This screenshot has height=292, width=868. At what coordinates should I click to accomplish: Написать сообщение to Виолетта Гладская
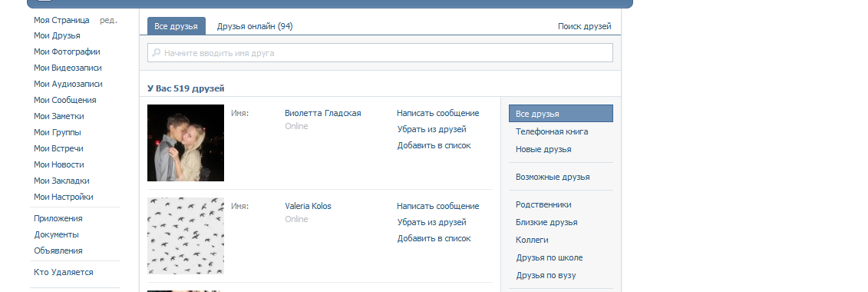(438, 113)
